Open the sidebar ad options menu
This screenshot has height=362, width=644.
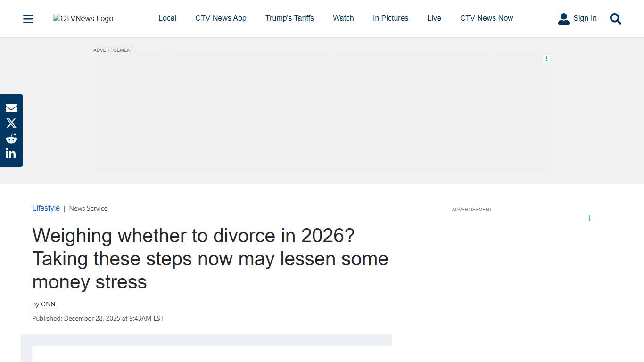(x=589, y=218)
